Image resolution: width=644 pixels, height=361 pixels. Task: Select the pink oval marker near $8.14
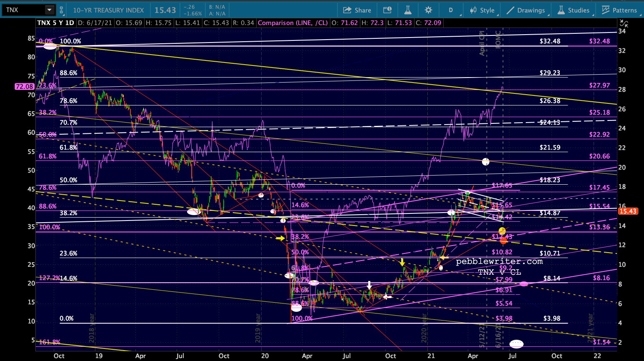[x=524, y=284]
